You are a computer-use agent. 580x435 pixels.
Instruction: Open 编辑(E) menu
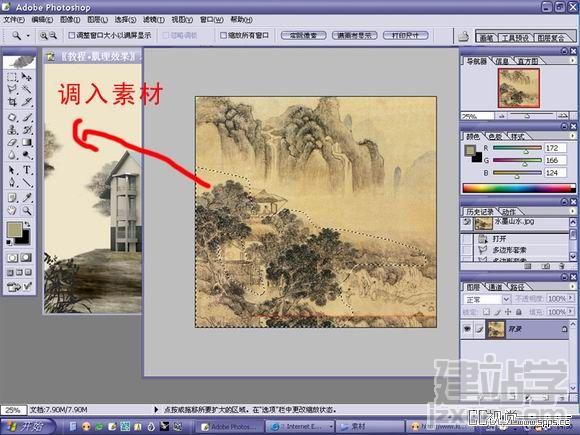(42, 20)
